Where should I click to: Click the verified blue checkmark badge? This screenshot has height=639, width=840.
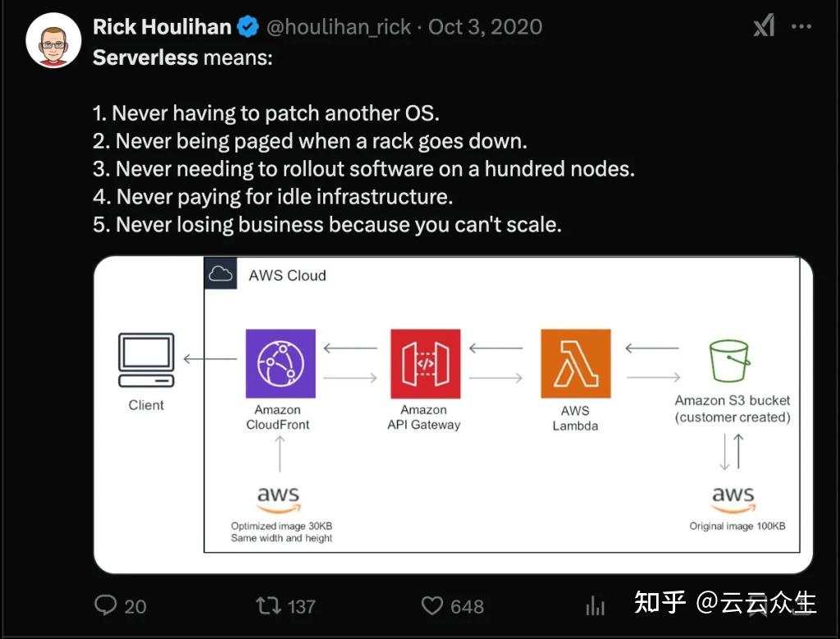point(248,25)
